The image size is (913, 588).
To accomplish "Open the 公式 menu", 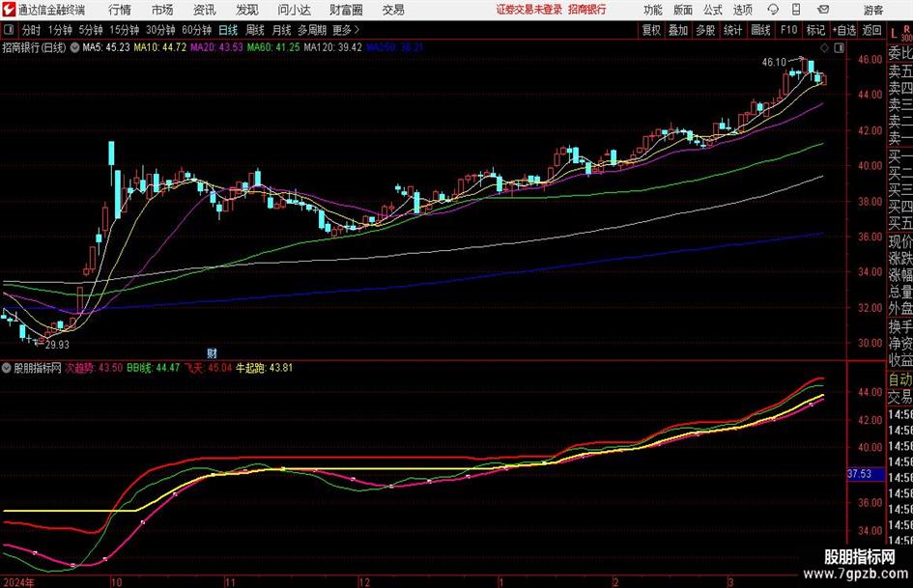I will (x=713, y=10).
